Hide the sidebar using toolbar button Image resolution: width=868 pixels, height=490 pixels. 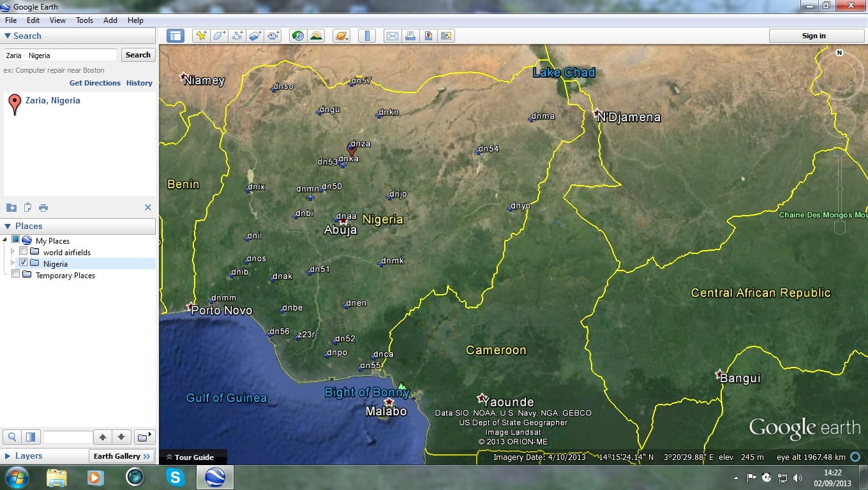pos(176,36)
